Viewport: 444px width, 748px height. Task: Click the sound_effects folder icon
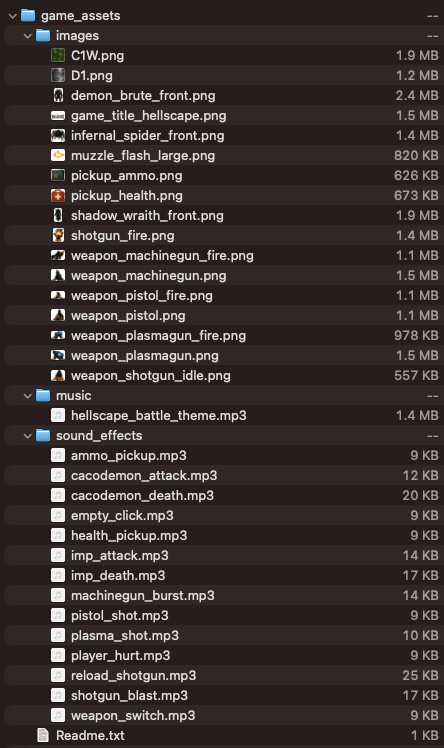(x=43, y=436)
